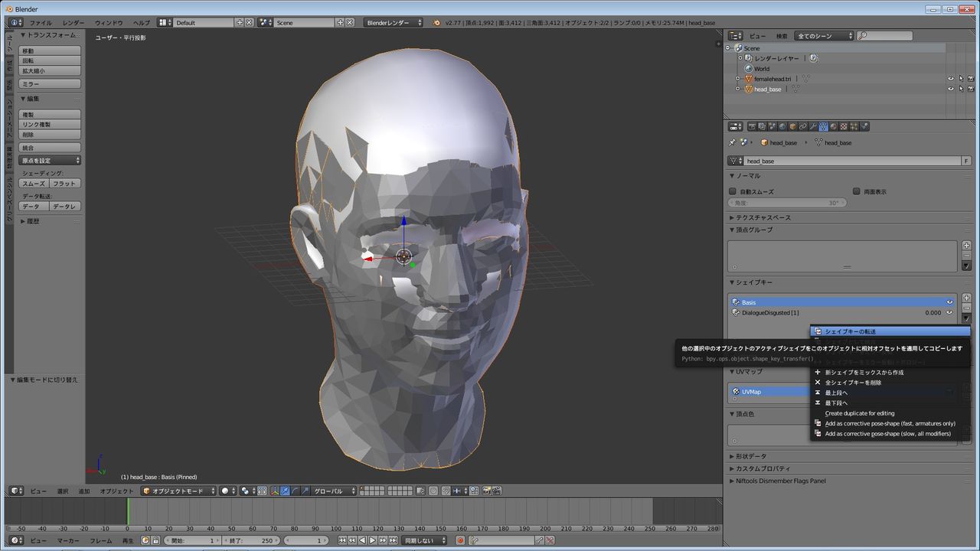Enable the 自動スムーズ checkbox
This screenshot has height=551, width=980.
(733, 192)
